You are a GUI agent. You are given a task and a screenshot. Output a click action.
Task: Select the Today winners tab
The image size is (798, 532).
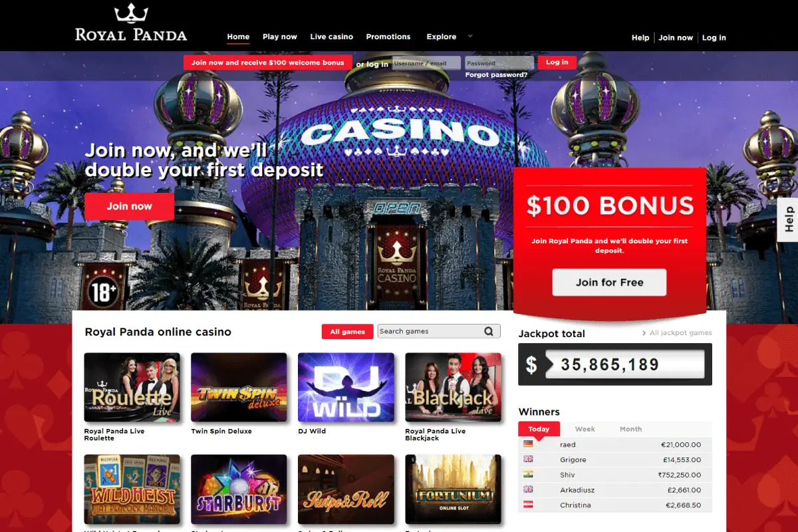coord(539,429)
